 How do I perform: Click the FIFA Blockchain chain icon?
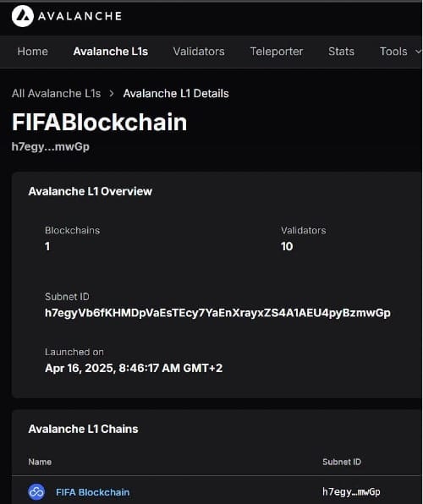(36, 492)
